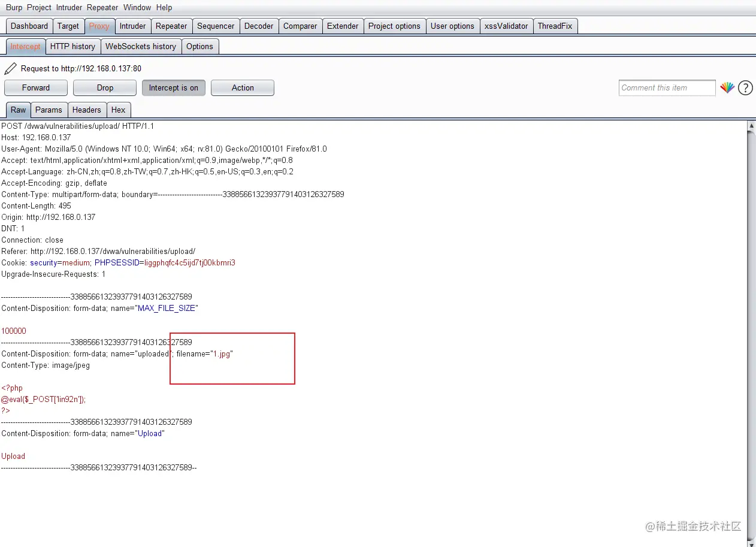Click the Accept-Language header line
The image size is (756, 547).
147,171
